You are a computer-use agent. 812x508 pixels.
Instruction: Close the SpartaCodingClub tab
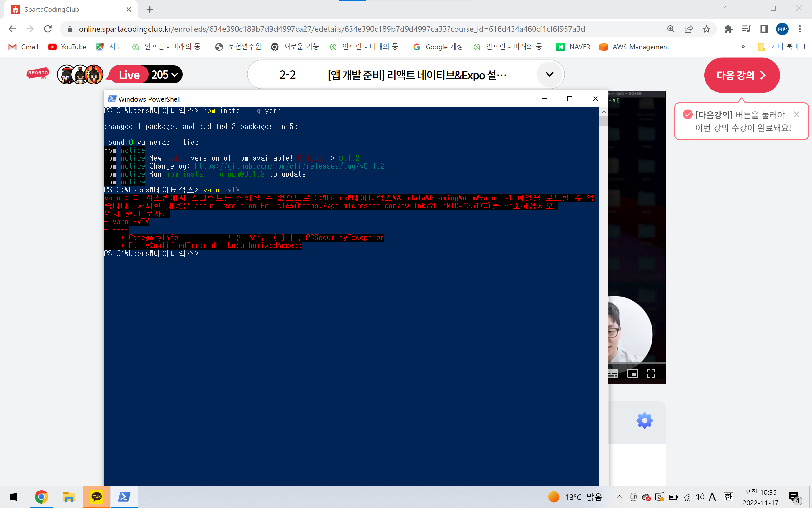(x=128, y=10)
